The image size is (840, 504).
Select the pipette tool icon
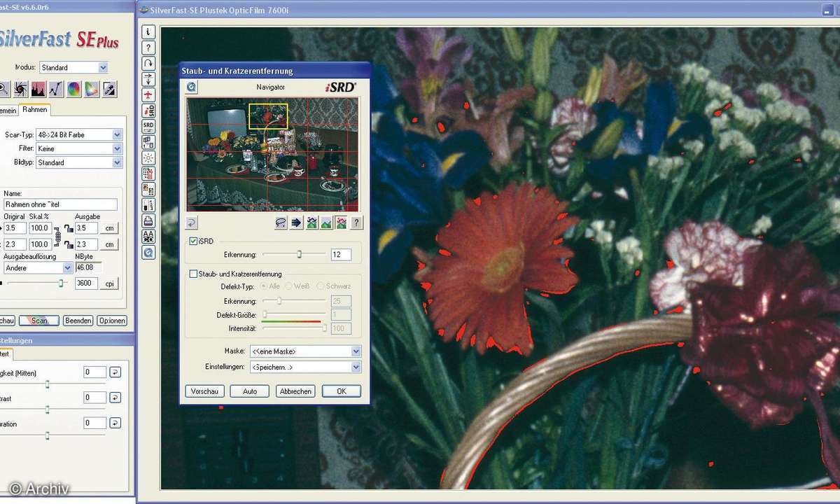point(108,89)
